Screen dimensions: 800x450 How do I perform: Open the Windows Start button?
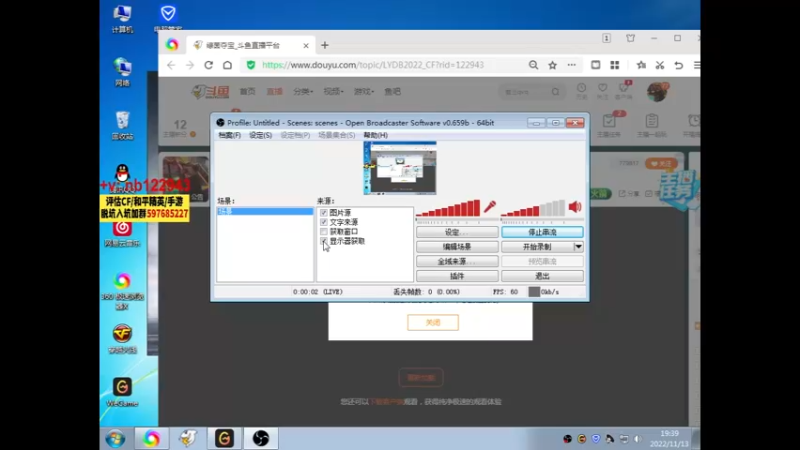(x=115, y=439)
